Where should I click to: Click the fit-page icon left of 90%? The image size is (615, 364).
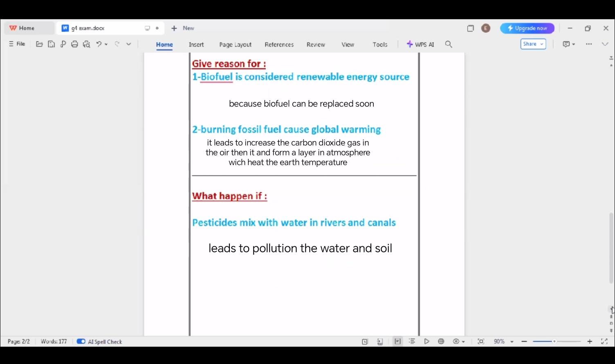[x=481, y=342]
